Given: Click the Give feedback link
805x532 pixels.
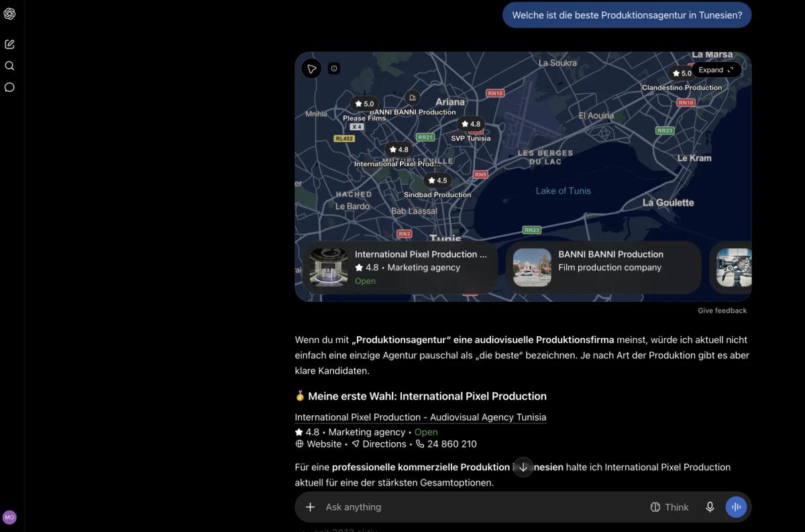Looking at the screenshot, I should (722, 311).
